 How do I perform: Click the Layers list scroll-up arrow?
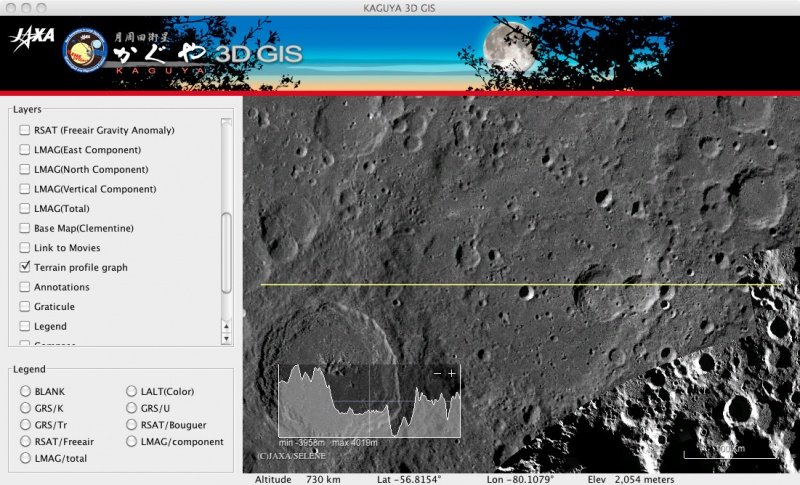[x=226, y=326]
